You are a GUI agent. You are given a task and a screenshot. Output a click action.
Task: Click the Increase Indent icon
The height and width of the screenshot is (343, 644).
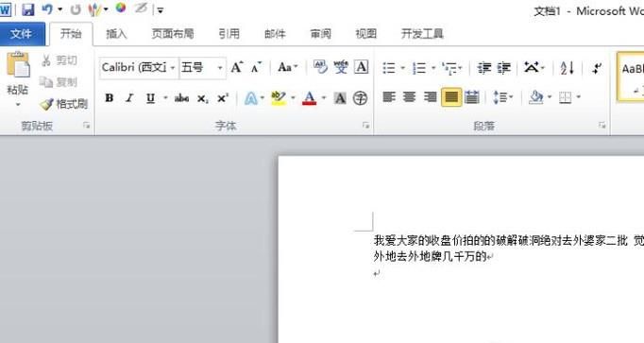[x=504, y=68]
